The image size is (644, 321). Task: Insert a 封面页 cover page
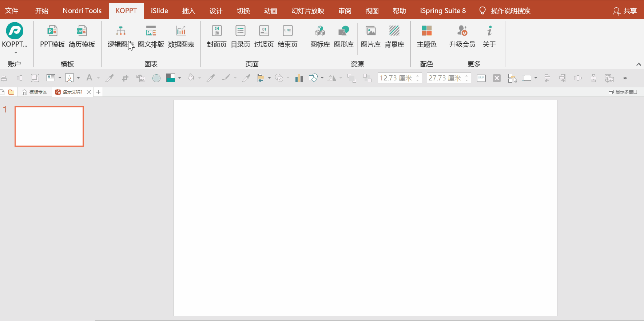point(216,36)
